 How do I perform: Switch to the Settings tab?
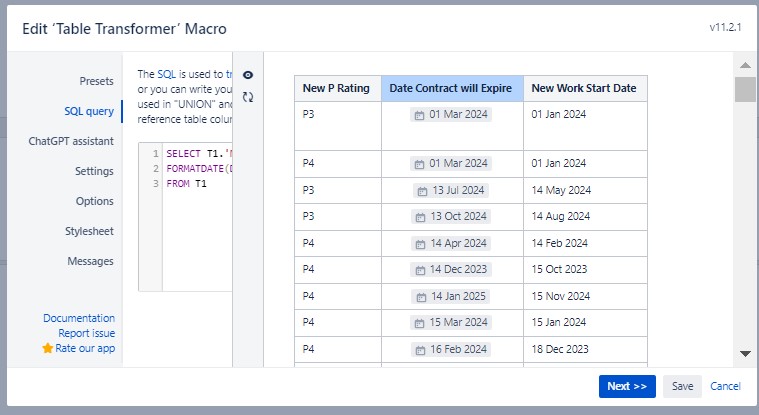94,171
